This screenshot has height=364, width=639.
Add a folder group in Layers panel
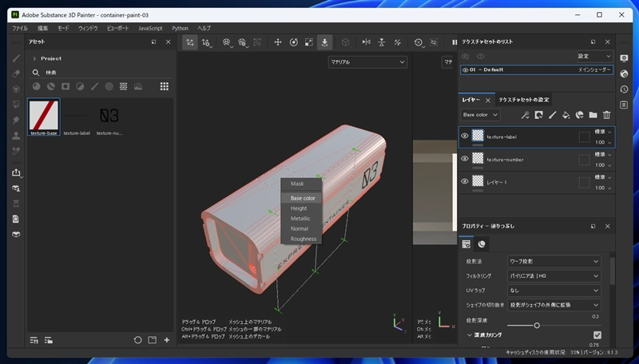[593, 115]
